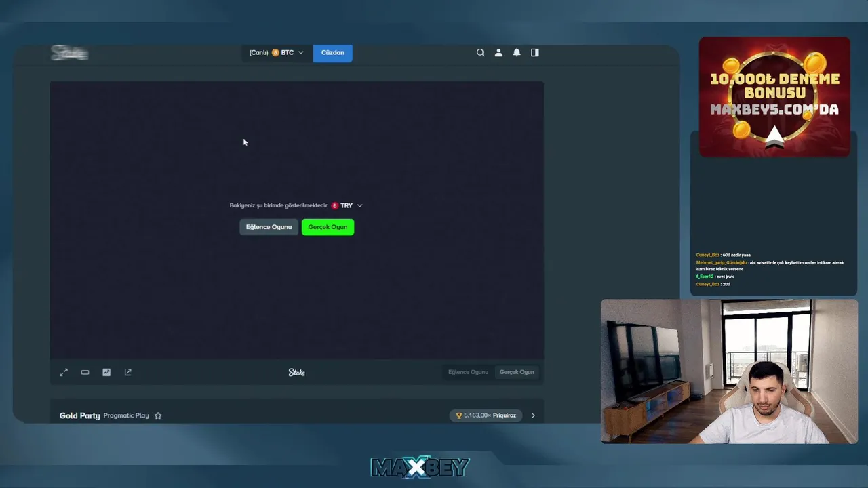The image size is (868, 488).
Task: Open live stats chart icon
Action: 106,372
